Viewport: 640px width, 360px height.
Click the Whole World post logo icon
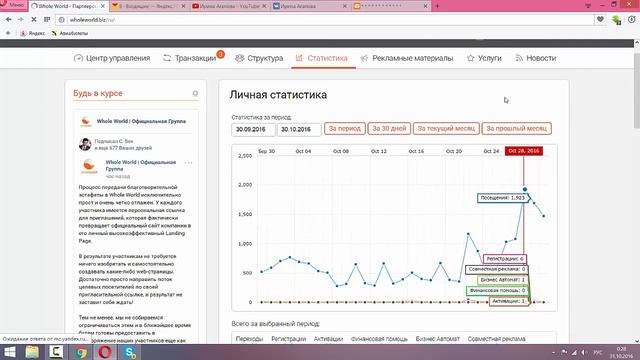pos(89,167)
